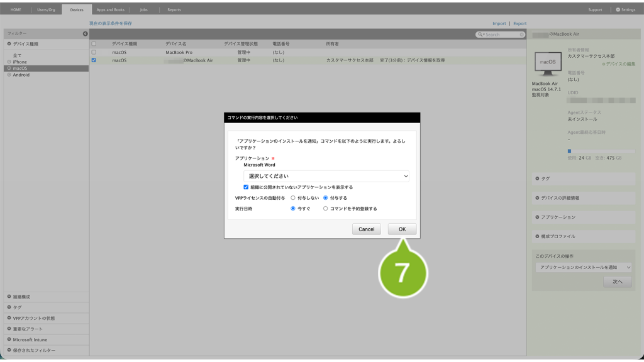Click the MacBook Pro device name

click(x=179, y=53)
